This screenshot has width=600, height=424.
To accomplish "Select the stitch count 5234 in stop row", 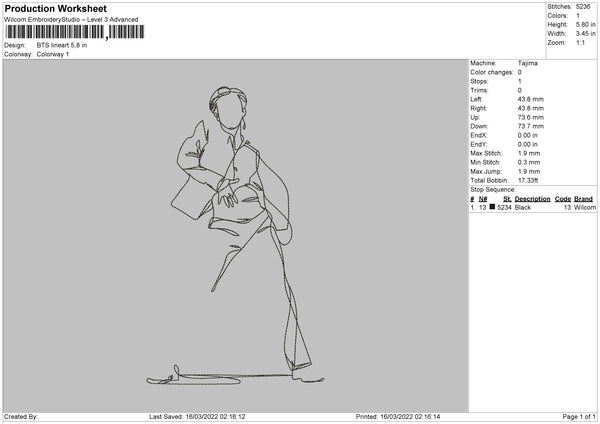I will tap(504, 207).
